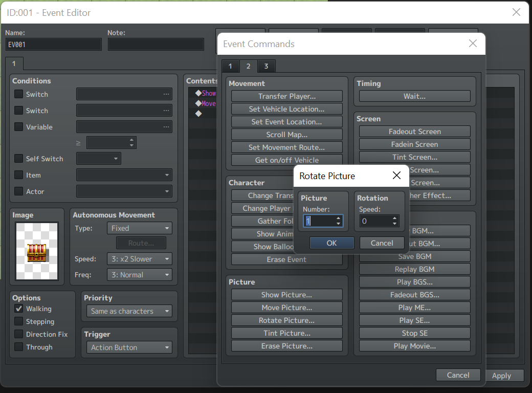
Task: Click Fadein Screen command
Action: click(415, 144)
